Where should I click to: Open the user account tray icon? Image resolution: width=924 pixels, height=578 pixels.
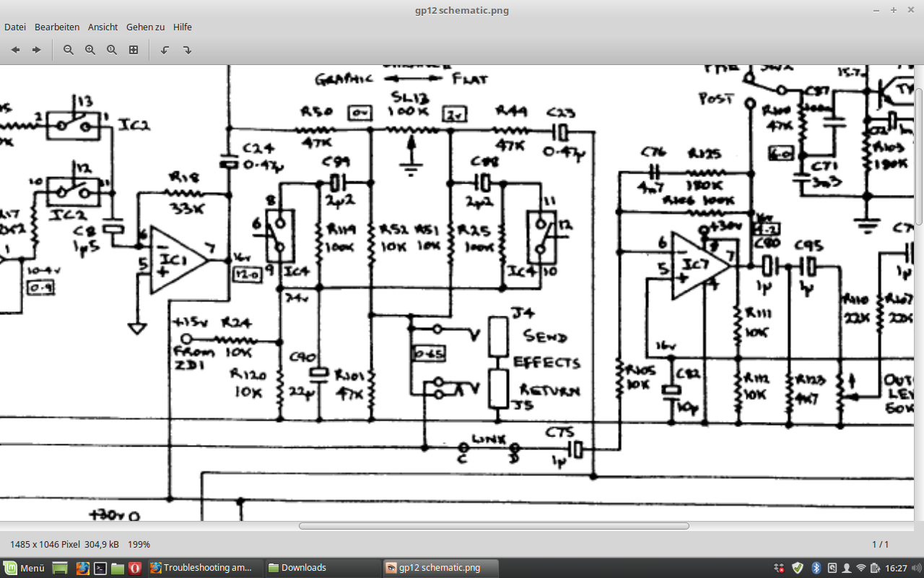click(x=847, y=568)
